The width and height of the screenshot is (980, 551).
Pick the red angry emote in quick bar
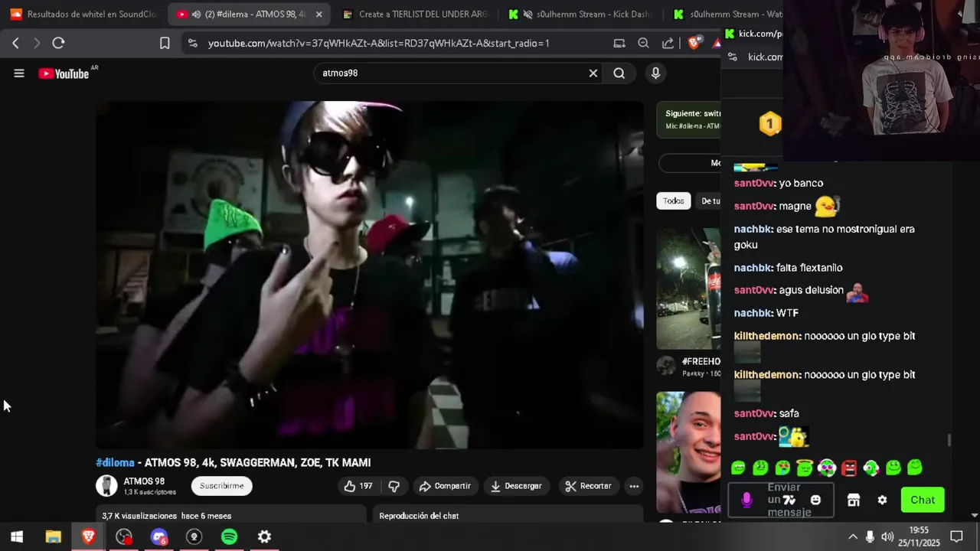pyautogui.click(x=849, y=468)
